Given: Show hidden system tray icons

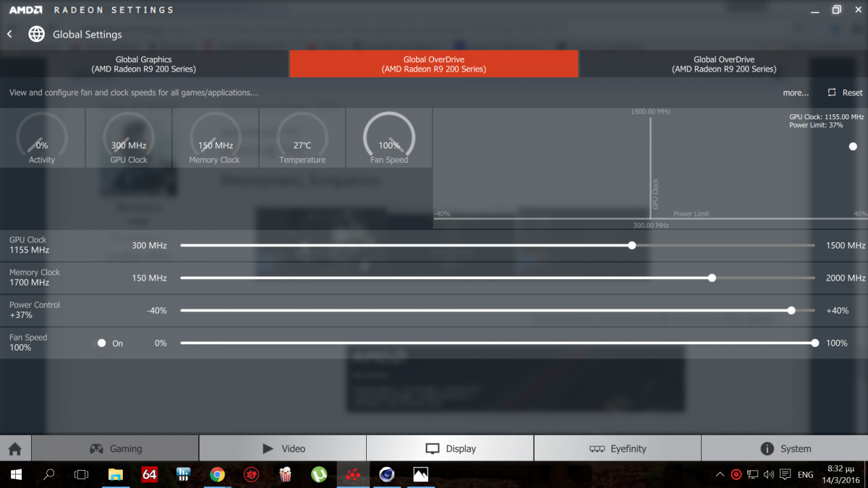Looking at the screenshot, I should pyautogui.click(x=720, y=475).
